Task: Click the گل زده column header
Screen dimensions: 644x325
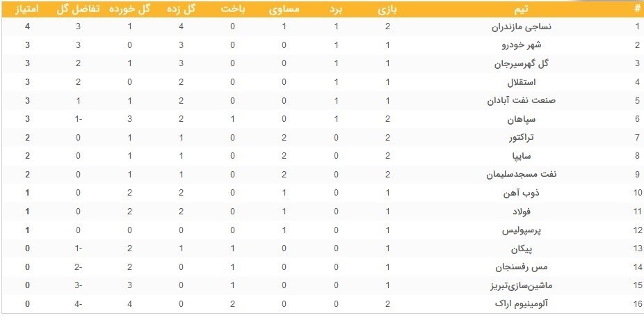Action: [182, 9]
